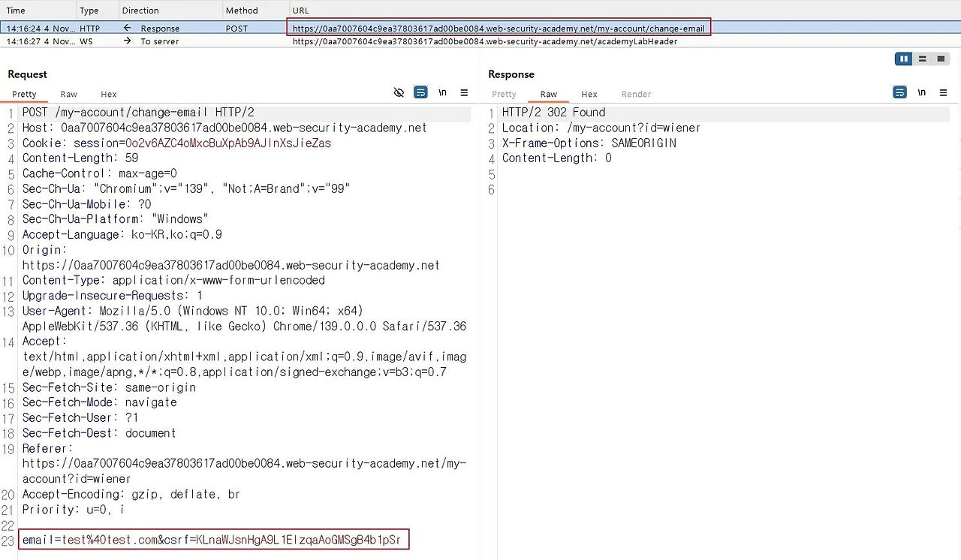The height and width of the screenshot is (560, 961).
Task: Click Sec-Fetch-Mode: navigate header
Action: tap(100, 402)
